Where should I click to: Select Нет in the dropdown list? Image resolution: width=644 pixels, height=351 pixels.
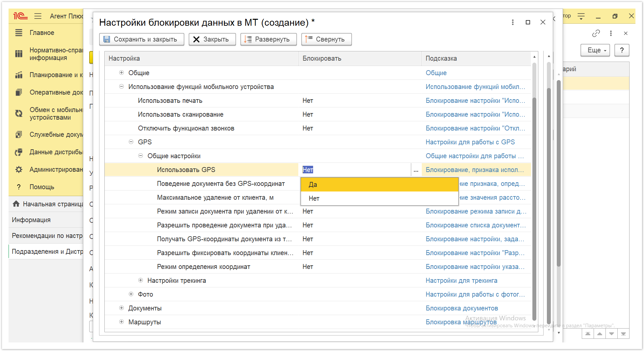click(x=379, y=198)
